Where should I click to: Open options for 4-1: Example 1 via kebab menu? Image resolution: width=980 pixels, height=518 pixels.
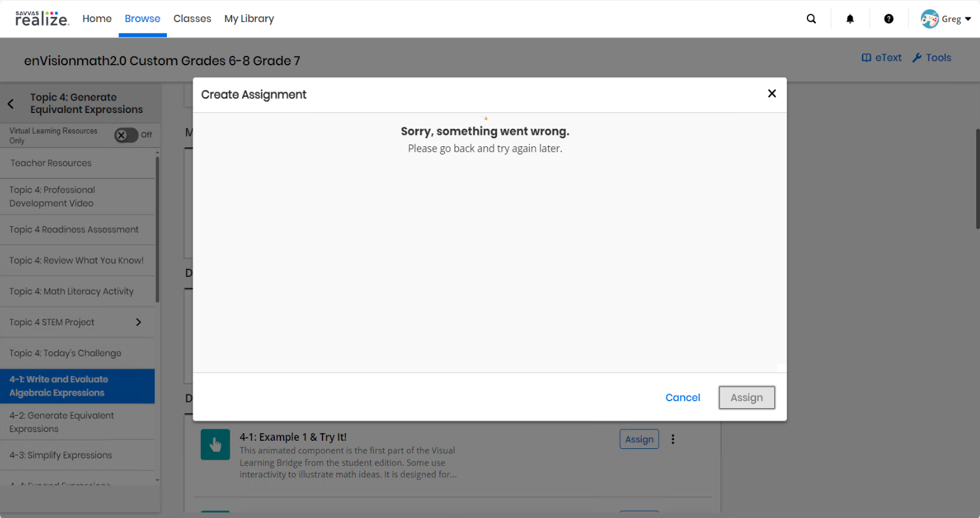(x=673, y=439)
